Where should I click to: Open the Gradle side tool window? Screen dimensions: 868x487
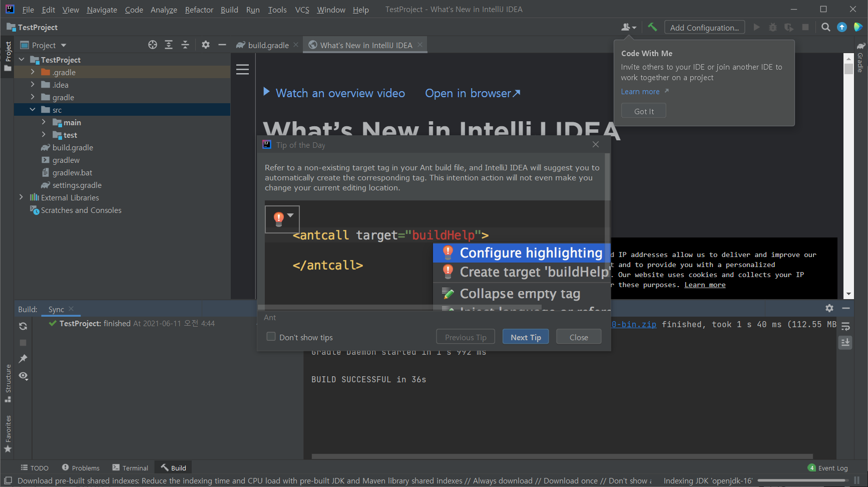861,58
